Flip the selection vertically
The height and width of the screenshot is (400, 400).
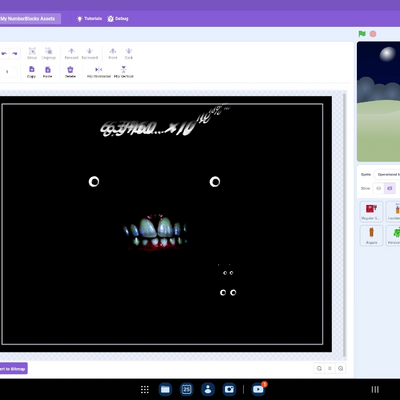124,72
